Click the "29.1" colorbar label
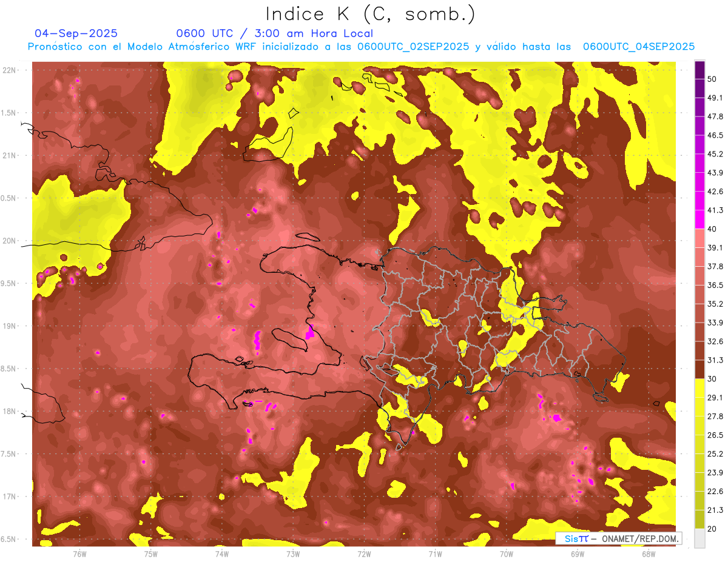Screen dimensions: 728x562 tap(715, 398)
